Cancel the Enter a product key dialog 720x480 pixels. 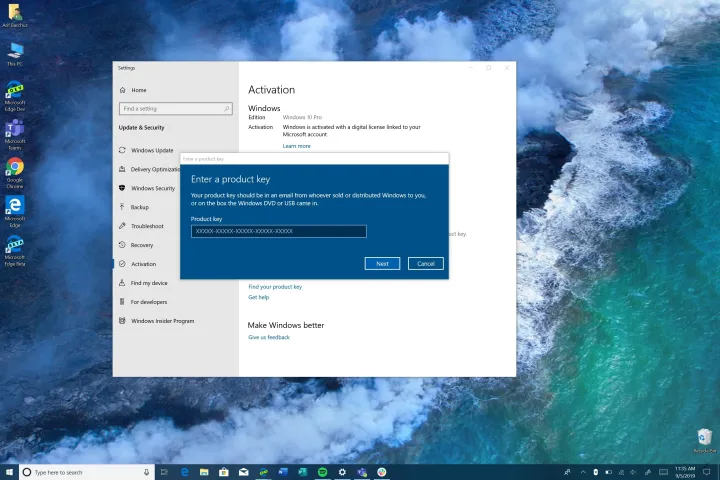click(426, 264)
